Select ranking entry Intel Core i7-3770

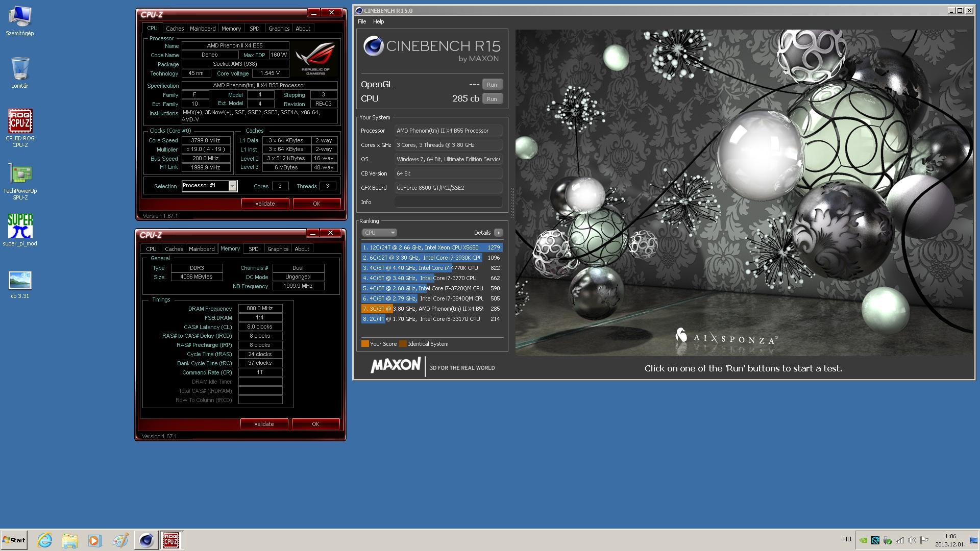(432, 278)
